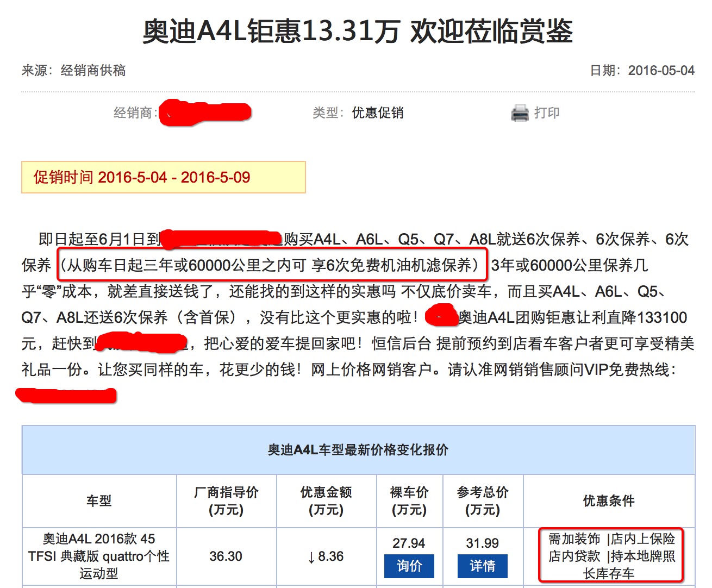Click the 详情 details button

(x=483, y=566)
